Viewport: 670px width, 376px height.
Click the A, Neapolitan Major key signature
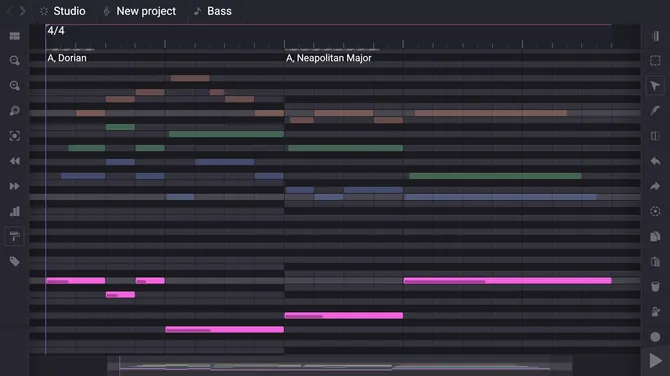(329, 58)
